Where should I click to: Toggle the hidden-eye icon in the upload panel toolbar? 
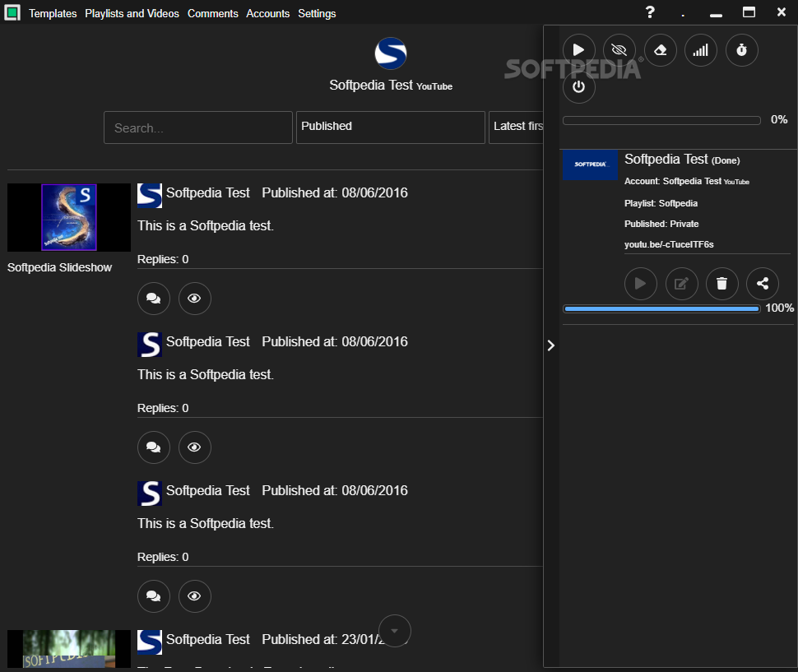point(619,50)
